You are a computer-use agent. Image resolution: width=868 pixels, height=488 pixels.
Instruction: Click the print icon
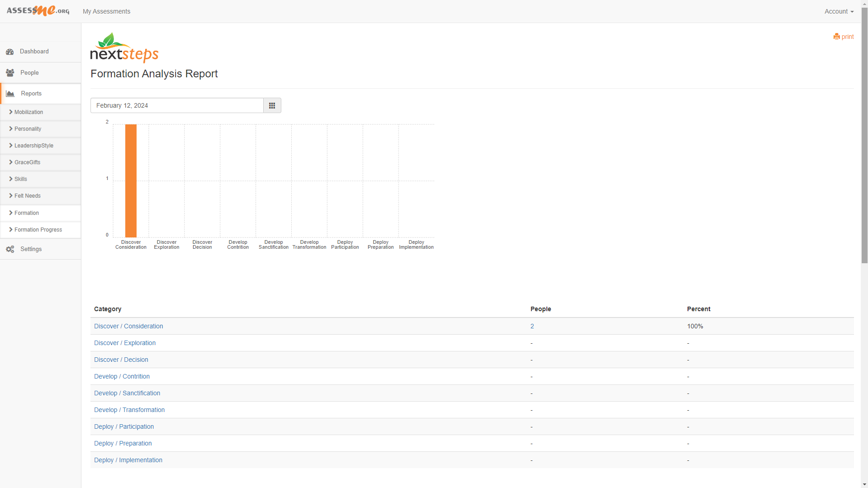pos(836,37)
